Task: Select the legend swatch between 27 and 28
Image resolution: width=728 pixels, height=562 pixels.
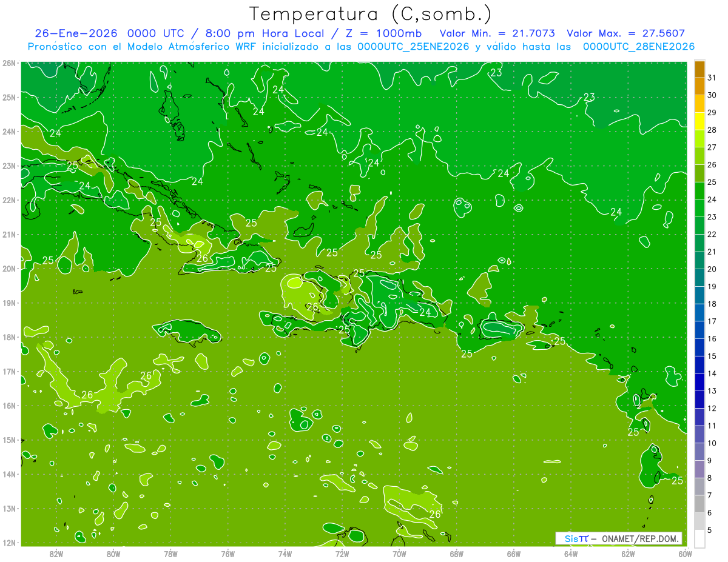Action: click(699, 138)
